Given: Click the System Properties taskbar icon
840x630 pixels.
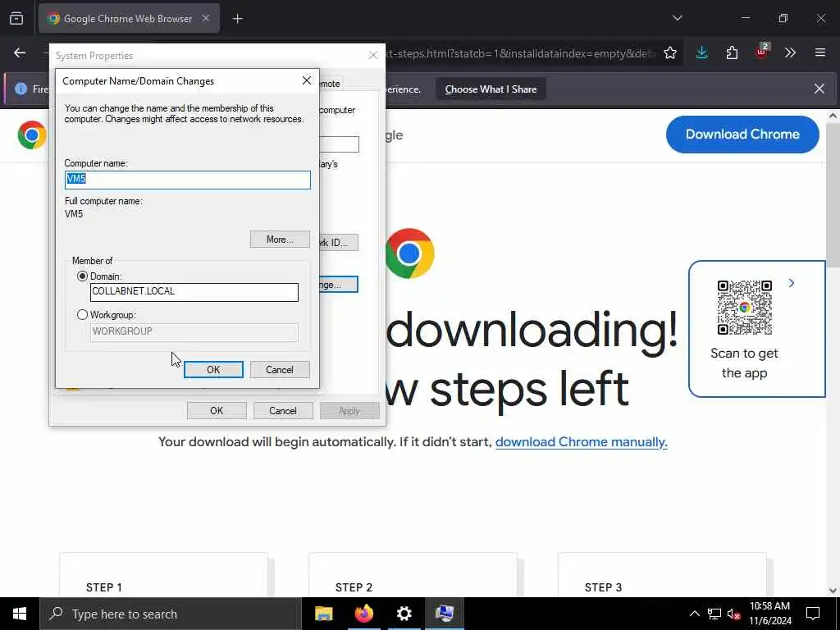Looking at the screenshot, I should click(444, 614).
